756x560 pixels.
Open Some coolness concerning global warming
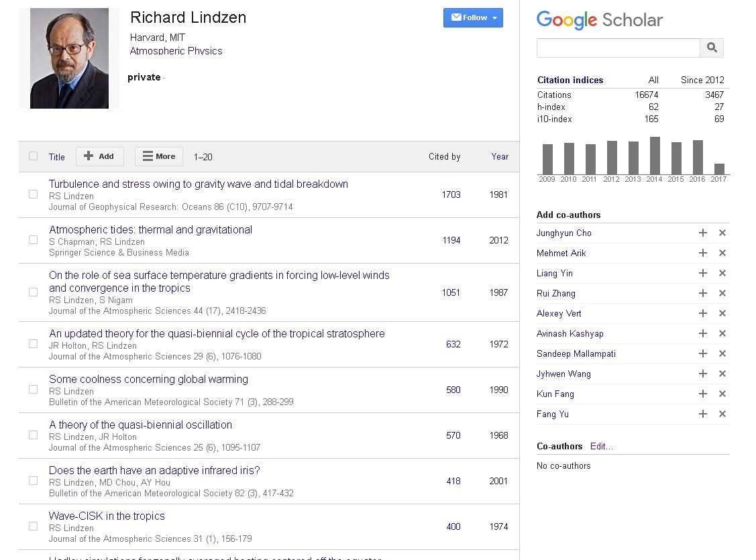point(148,380)
